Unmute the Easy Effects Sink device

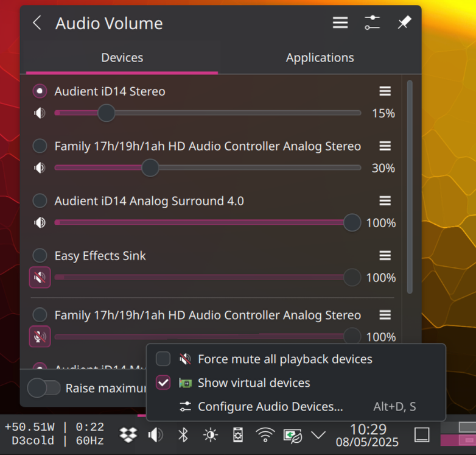click(x=40, y=278)
